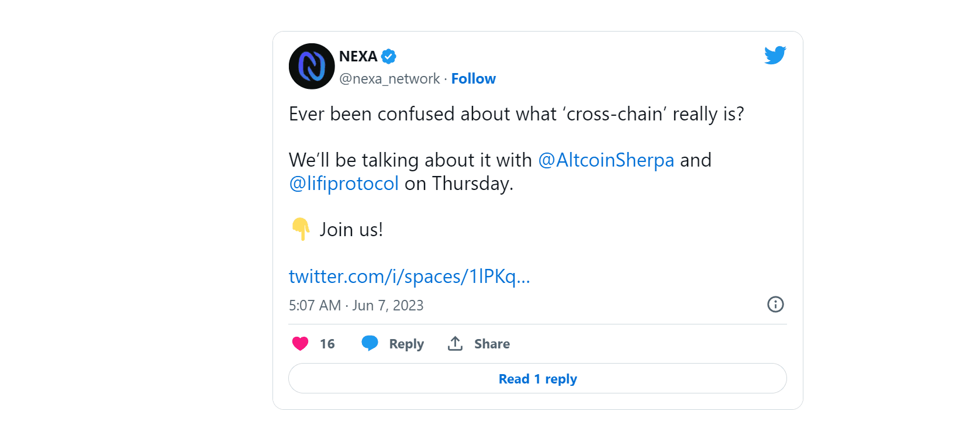980x425 pixels.
Task: Click the @nexa_network handle
Action: (389, 78)
